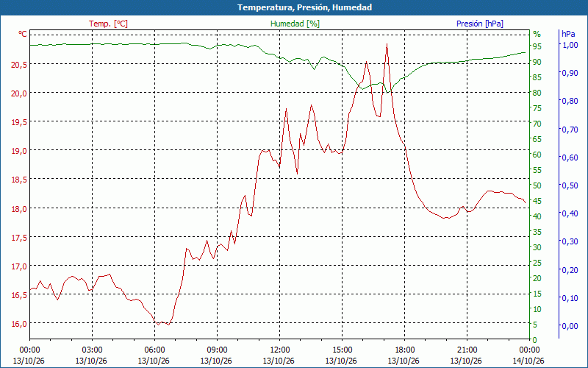Select the green 'Humedad [%]' legend label
The image size is (588, 368).
pos(295,24)
